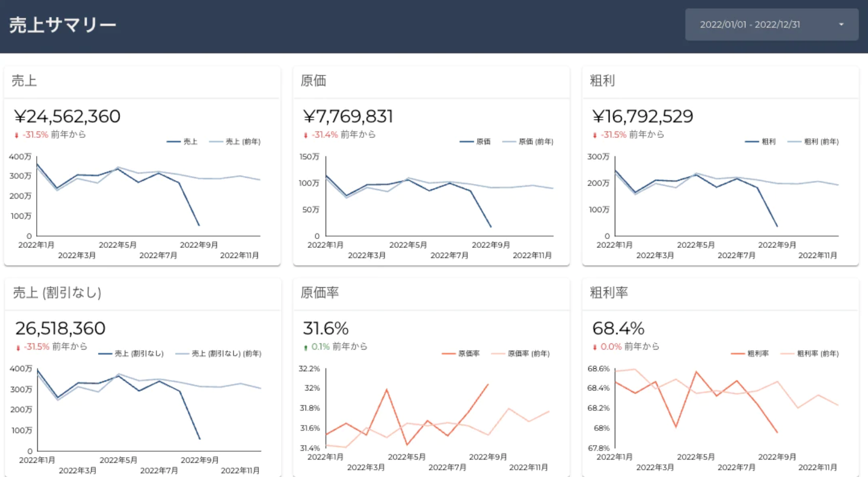Viewport: 868px width, 477px height.
Task: Click the 32.2% axis label in 原価率 chart
Action: tap(309, 368)
